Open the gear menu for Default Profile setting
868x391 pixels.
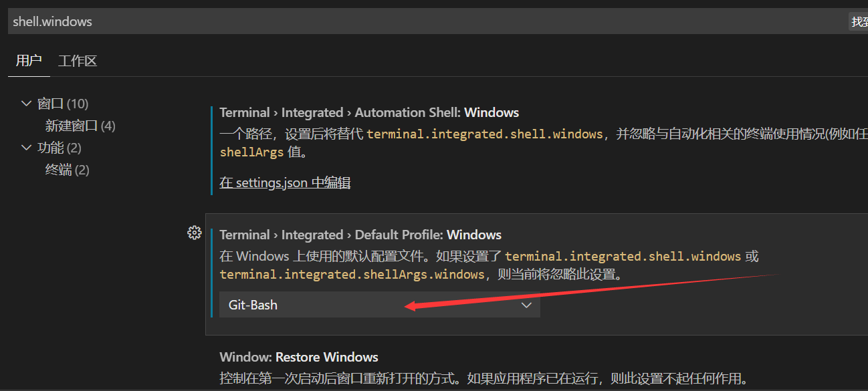coord(195,233)
